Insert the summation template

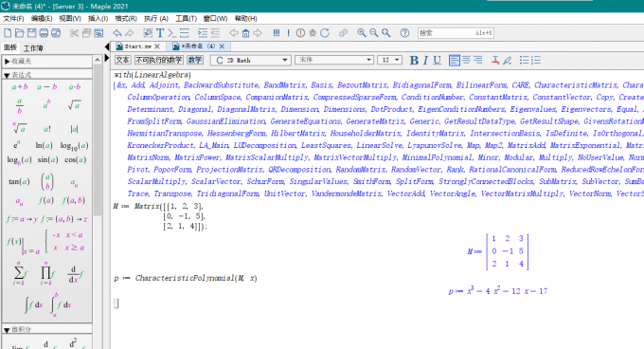pyautogui.click(x=19, y=274)
